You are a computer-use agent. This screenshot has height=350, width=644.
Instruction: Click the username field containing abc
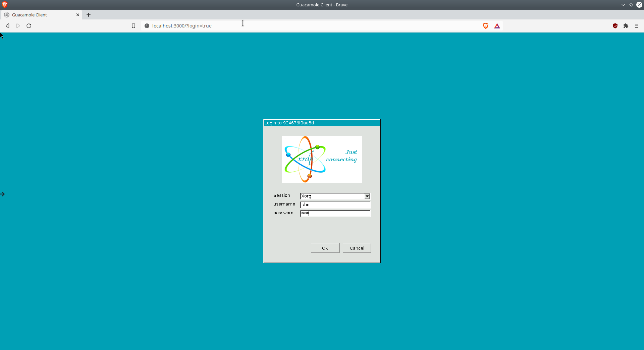(x=335, y=205)
